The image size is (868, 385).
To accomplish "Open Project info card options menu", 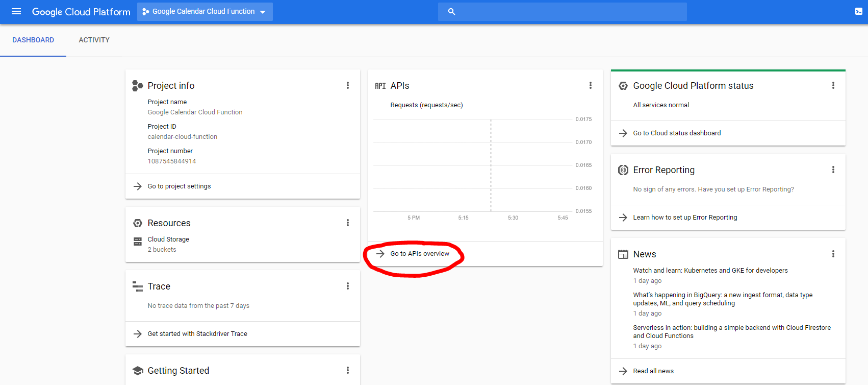I will pyautogui.click(x=348, y=85).
